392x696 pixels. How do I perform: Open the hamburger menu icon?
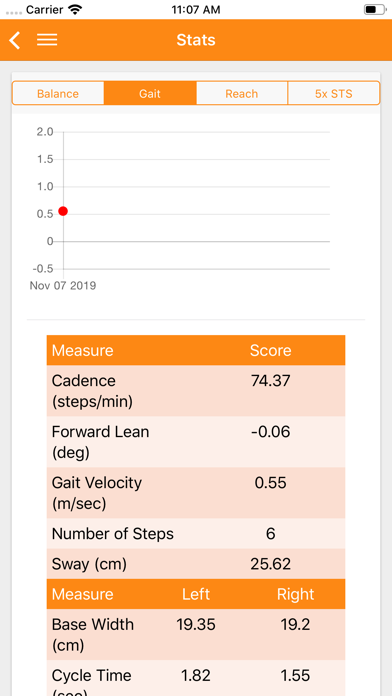point(47,40)
